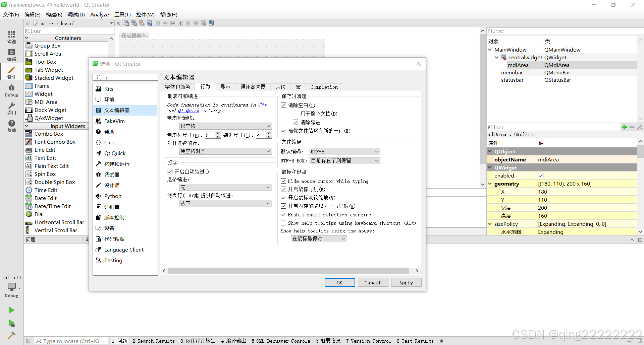Click the Build hammer icon
Image resolution: width=644 pixels, height=345 pixels.
(11, 335)
